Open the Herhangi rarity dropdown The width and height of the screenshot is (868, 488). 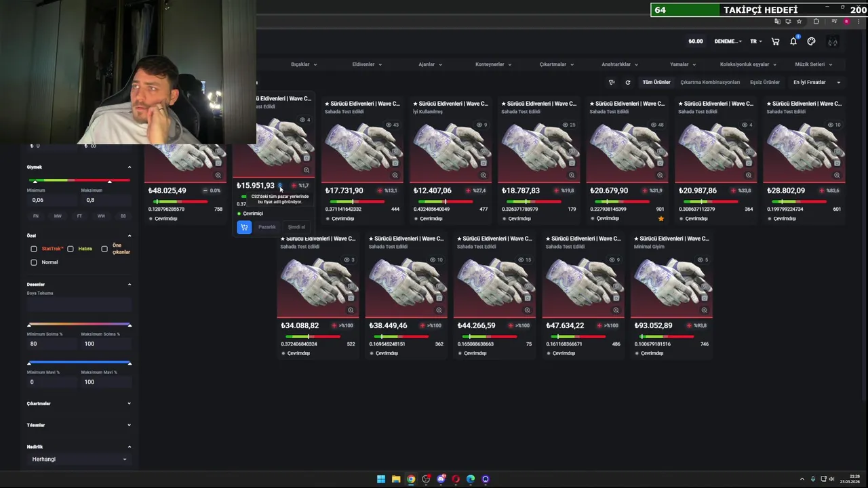[79, 459]
